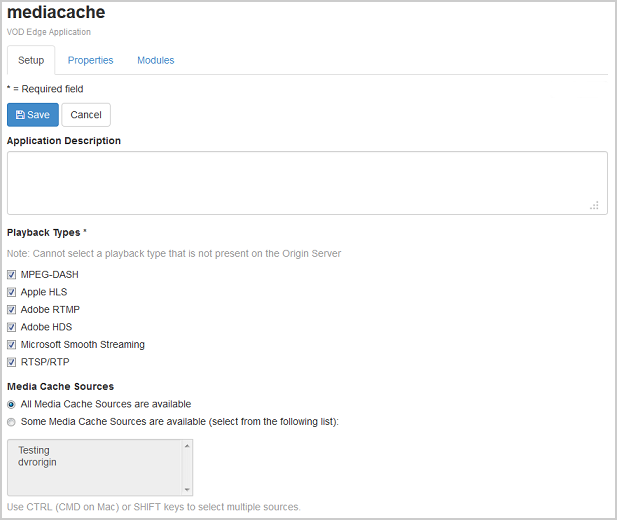Disable the Adobe RTMP playback type
Screen dimensions: 617x520
12,310
